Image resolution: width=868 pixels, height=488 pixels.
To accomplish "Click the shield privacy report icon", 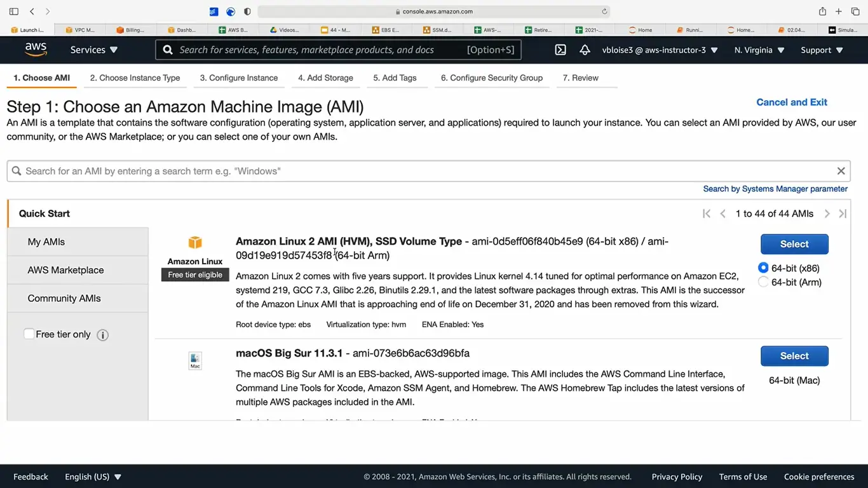I will [x=247, y=11].
